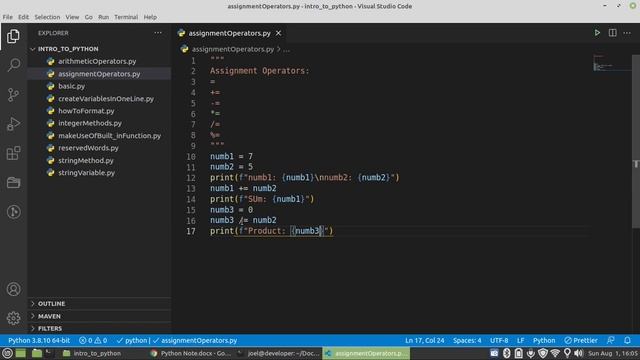Close the assignmentOperators.py tab
The image size is (640, 360).
[x=278, y=33]
